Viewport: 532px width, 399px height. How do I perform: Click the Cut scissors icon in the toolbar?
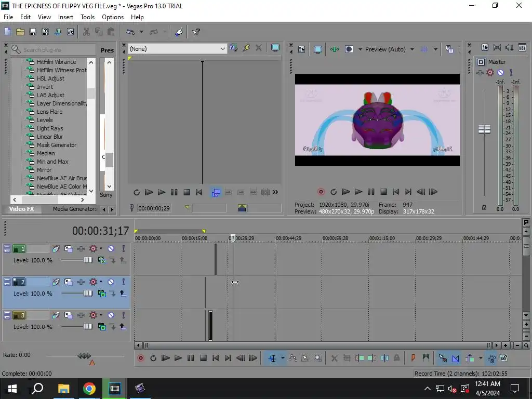[87, 32]
